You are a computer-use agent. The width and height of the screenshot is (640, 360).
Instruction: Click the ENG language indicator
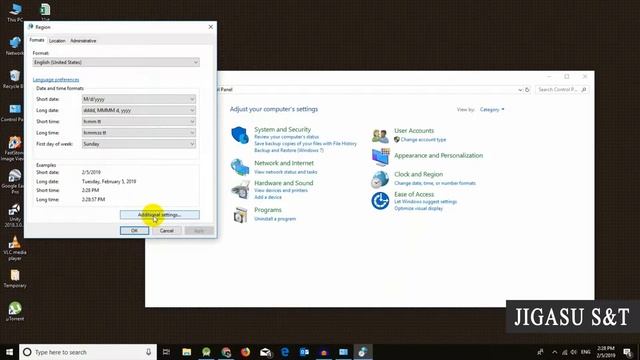tap(586, 352)
